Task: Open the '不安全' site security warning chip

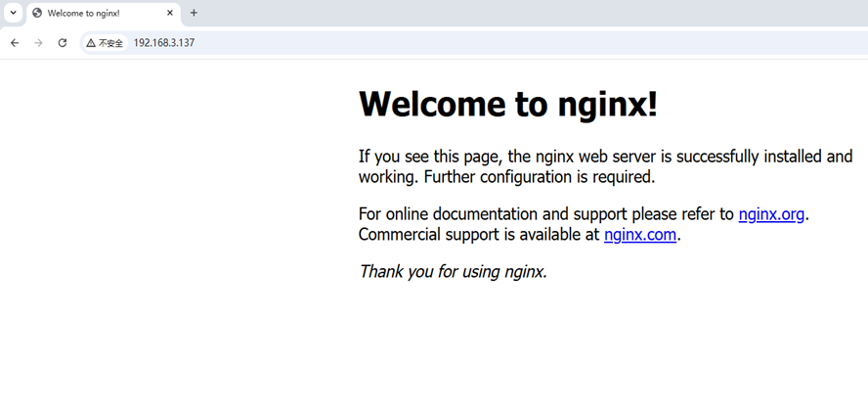Action: [105, 43]
